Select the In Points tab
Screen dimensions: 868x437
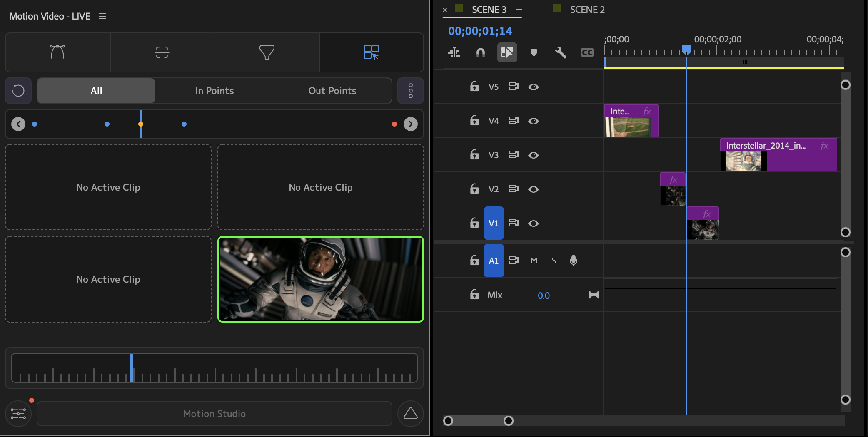coord(214,91)
